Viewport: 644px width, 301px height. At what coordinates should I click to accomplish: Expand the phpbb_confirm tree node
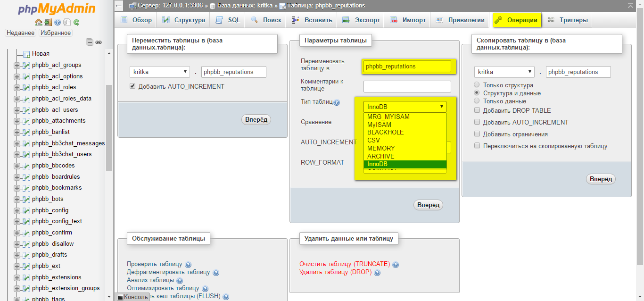pos(17,233)
